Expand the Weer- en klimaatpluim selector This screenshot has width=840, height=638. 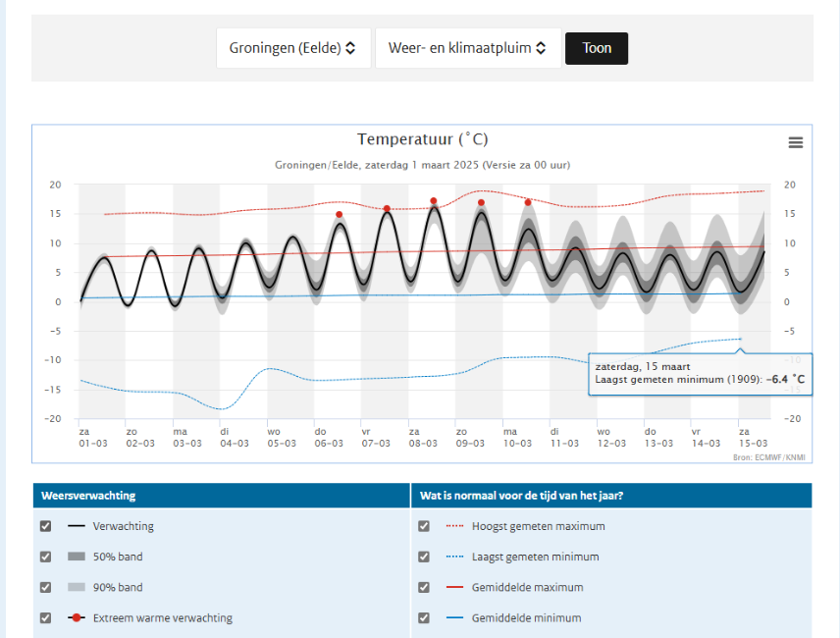point(467,48)
